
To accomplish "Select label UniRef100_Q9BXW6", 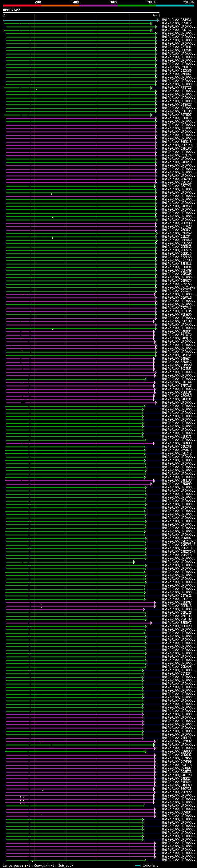I will pyautogui.click(x=177, y=274).
